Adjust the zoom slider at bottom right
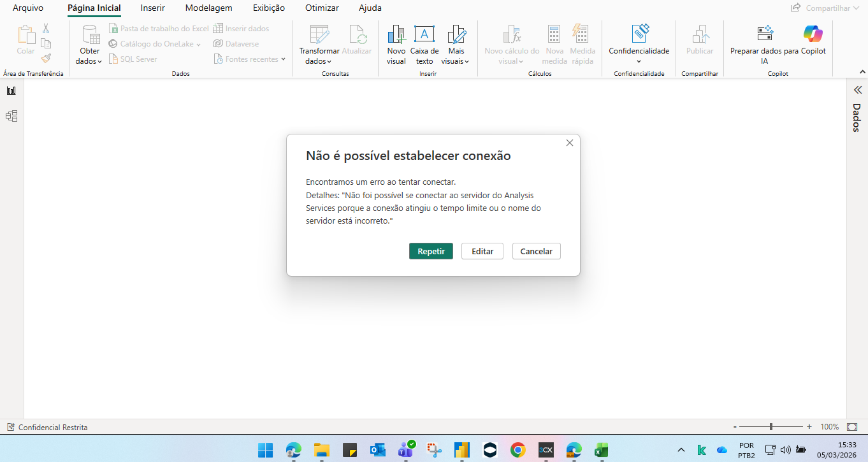Screen dimensions: 868x462 pyautogui.click(x=771, y=427)
